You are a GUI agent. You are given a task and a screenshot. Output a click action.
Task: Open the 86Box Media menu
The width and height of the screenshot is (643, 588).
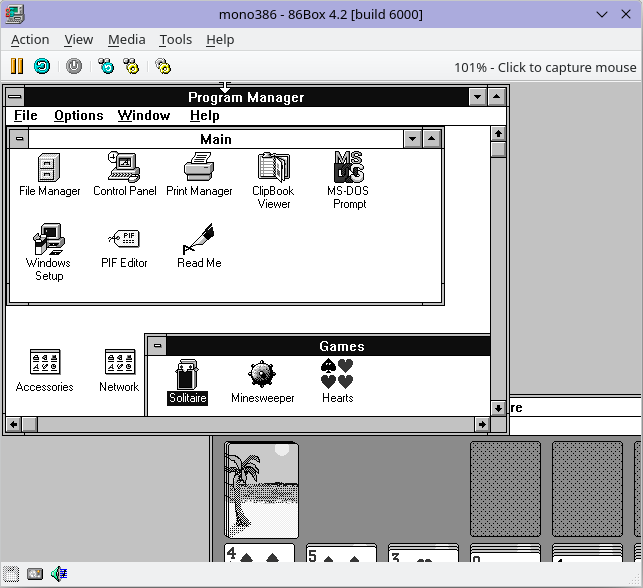pos(127,40)
